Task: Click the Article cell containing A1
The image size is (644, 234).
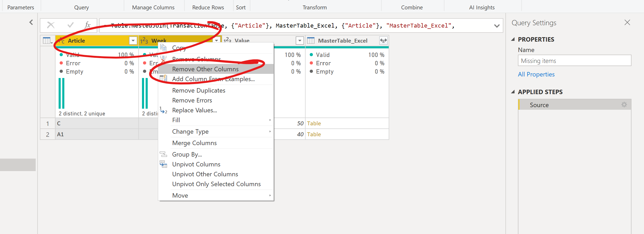Action: [x=97, y=134]
